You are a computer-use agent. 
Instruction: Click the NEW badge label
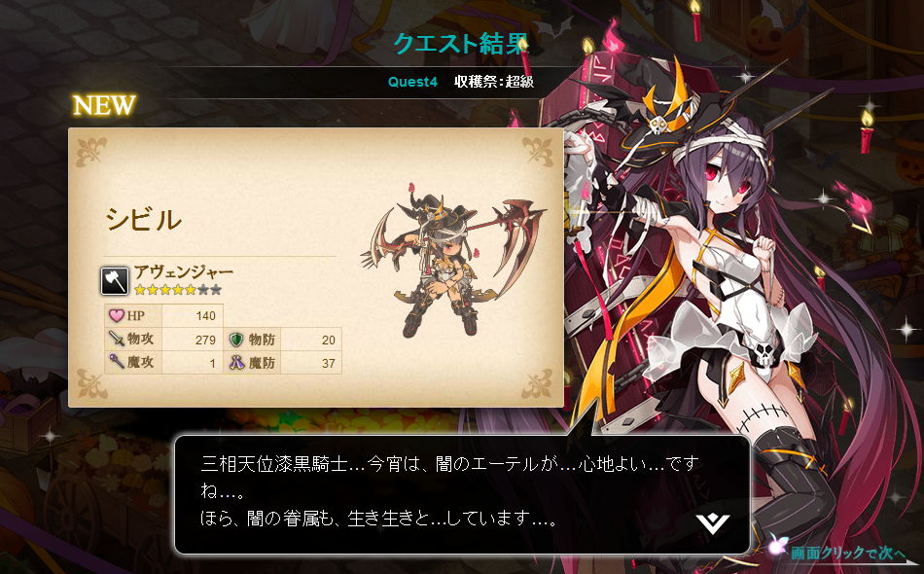click(x=104, y=105)
